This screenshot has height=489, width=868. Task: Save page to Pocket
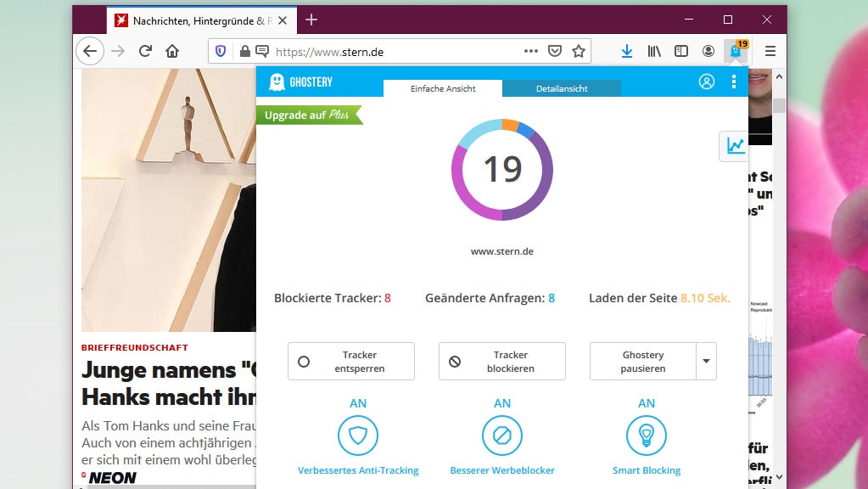pos(555,52)
